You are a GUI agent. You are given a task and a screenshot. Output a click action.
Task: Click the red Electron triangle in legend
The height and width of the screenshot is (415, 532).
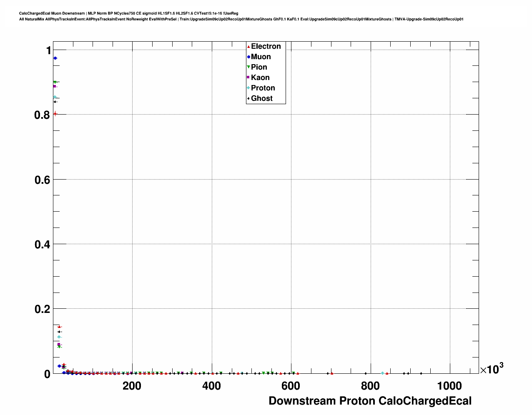pos(248,46)
